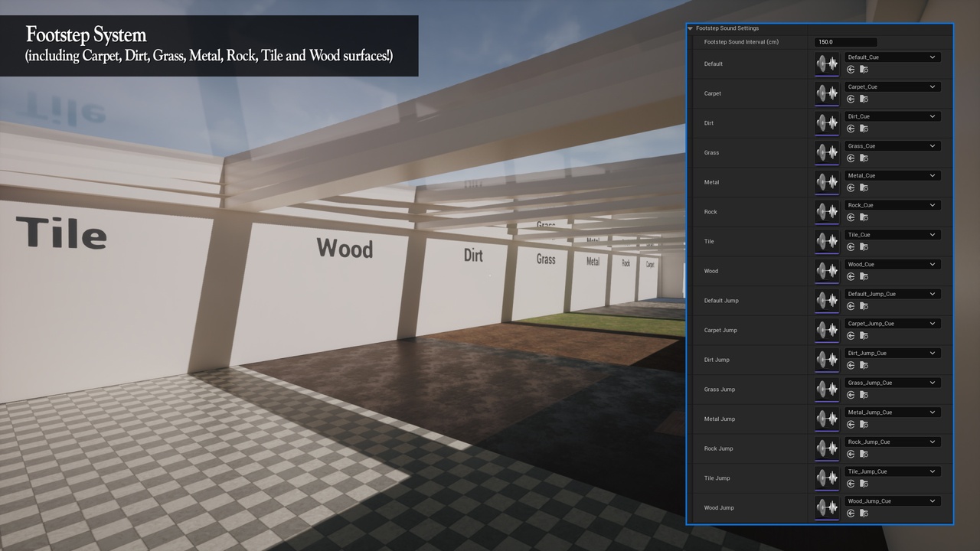The height and width of the screenshot is (551, 980).
Task: Browse to Carpet_Cue in Content Browser
Action: point(864,99)
